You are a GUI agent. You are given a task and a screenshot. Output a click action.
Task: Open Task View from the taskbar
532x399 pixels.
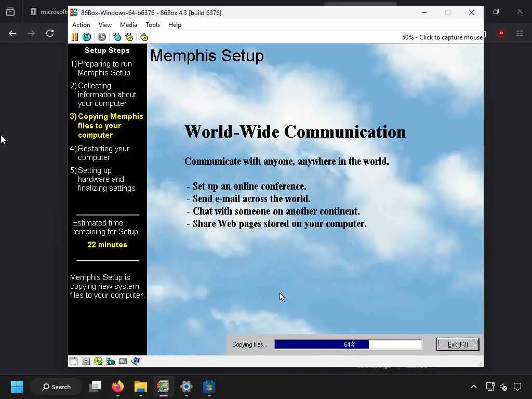(95, 387)
